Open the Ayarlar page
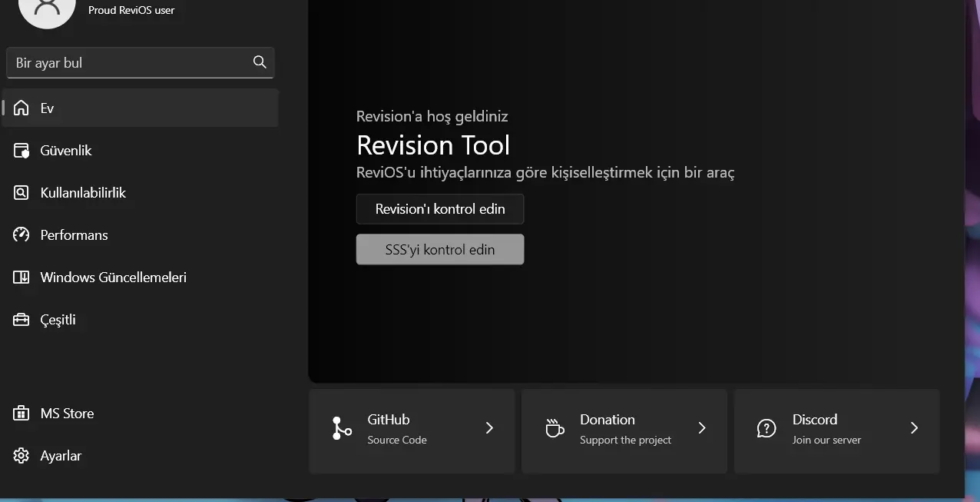This screenshot has width=980, height=502. coord(141,456)
